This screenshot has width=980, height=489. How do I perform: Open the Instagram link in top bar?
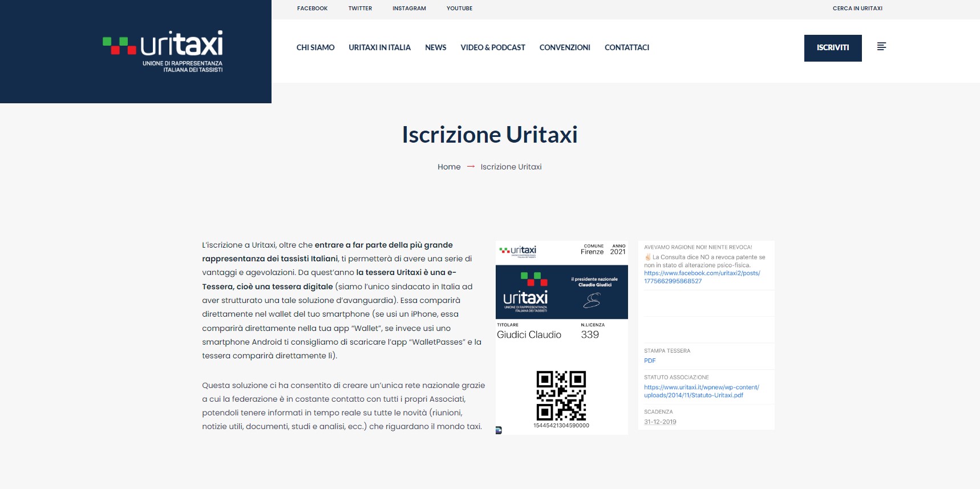click(409, 9)
